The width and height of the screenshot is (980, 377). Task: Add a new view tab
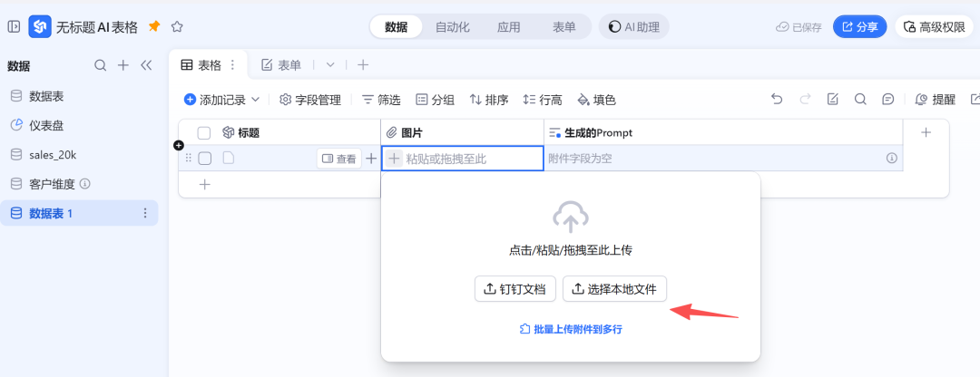362,64
